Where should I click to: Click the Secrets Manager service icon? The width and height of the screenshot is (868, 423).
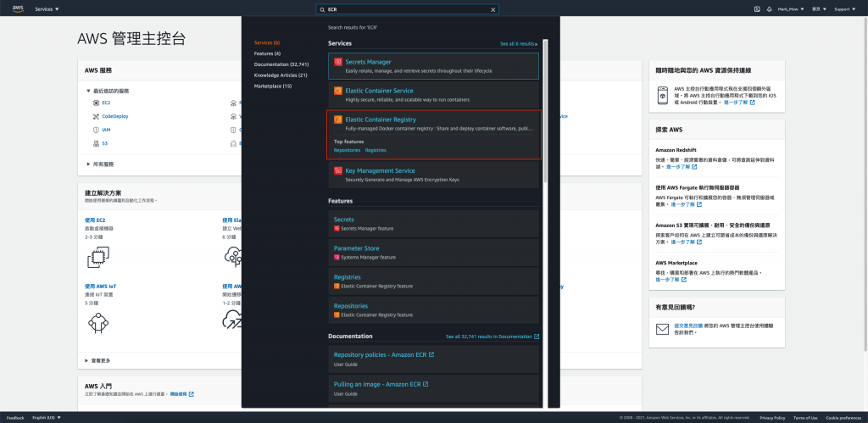pos(337,62)
